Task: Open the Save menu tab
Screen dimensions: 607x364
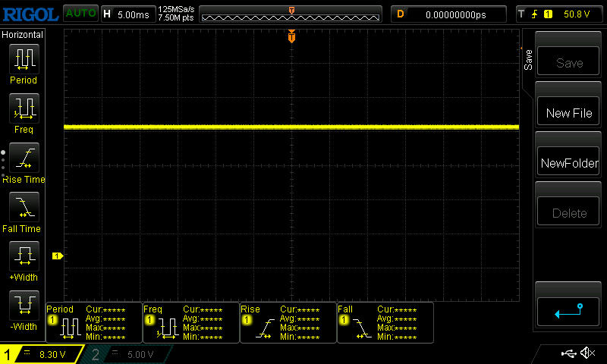Action: click(527, 61)
